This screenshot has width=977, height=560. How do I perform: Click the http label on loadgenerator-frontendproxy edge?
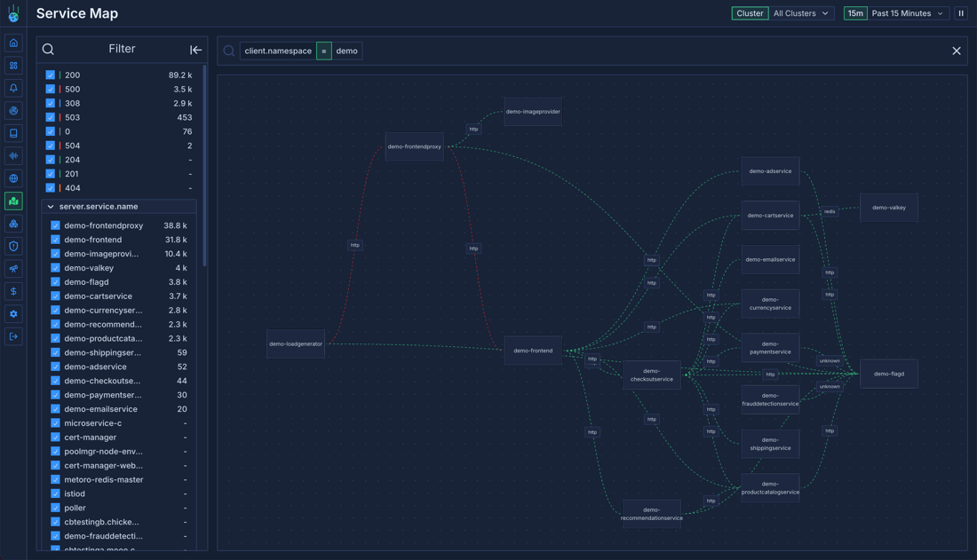click(x=355, y=246)
